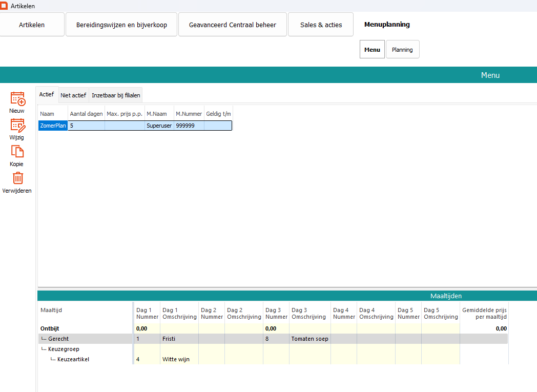Screen dimensions: 537x392
Task: Open Geavanceerd Centraal beheer tab
Action: [232, 25]
